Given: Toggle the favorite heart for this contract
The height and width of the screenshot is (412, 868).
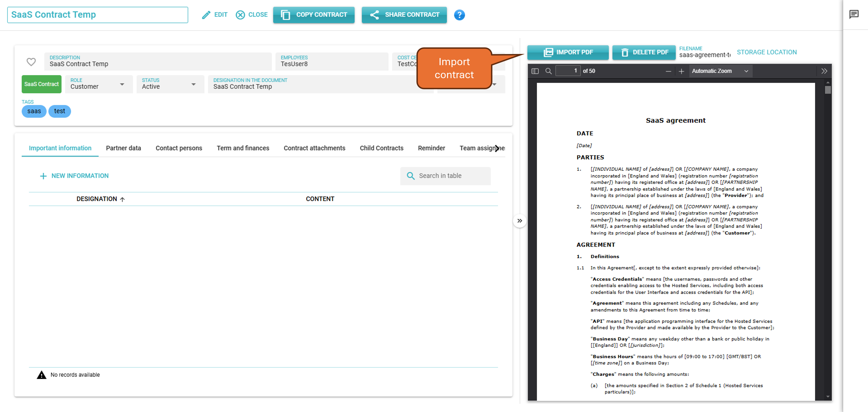Looking at the screenshot, I should (x=31, y=62).
